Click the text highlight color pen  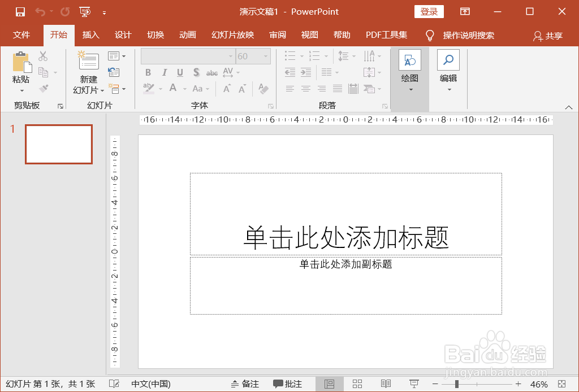[149, 88]
